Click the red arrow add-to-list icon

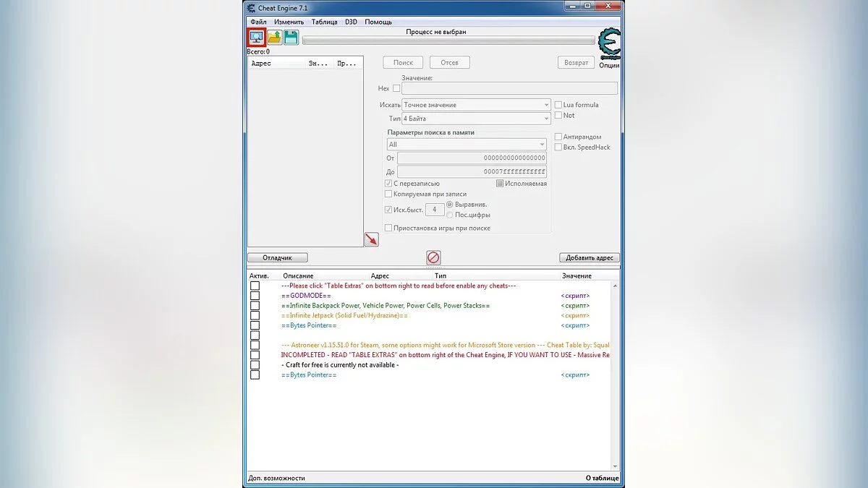pyautogui.click(x=371, y=239)
